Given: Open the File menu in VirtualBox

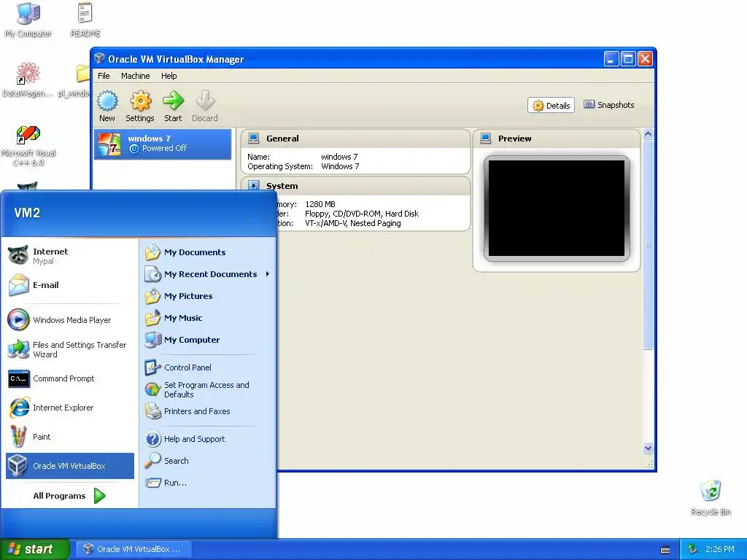Looking at the screenshot, I should coord(104,76).
